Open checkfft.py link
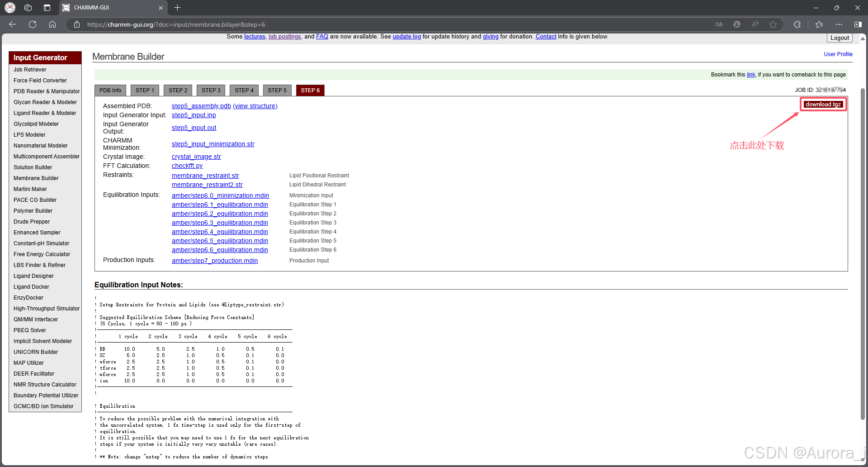The width and height of the screenshot is (868, 467). [x=187, y=166]
